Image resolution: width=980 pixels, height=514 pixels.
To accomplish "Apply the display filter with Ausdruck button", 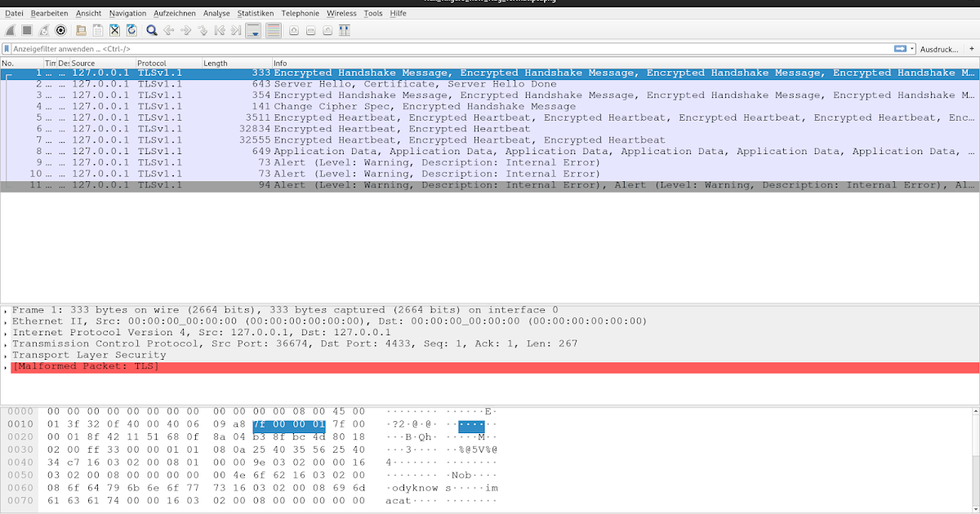I will (x=939, y=49).
